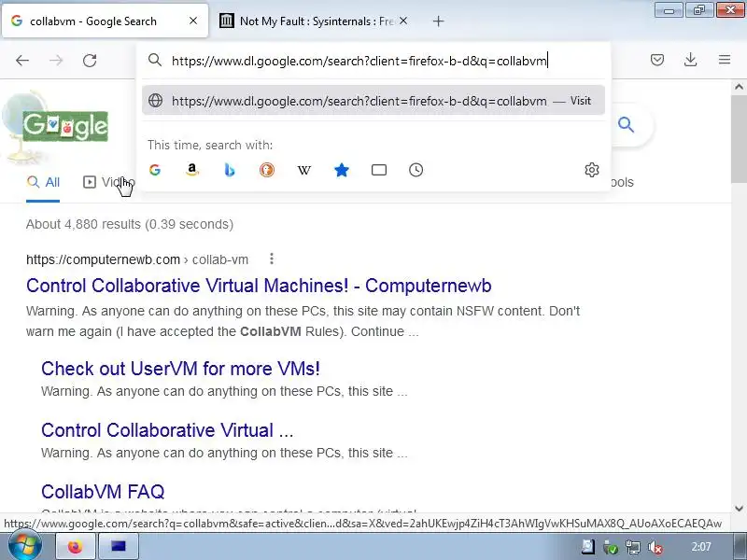747x560 pixels.
Task: Open the CollabVM FAQ link
Action: [x=103, y=492]
